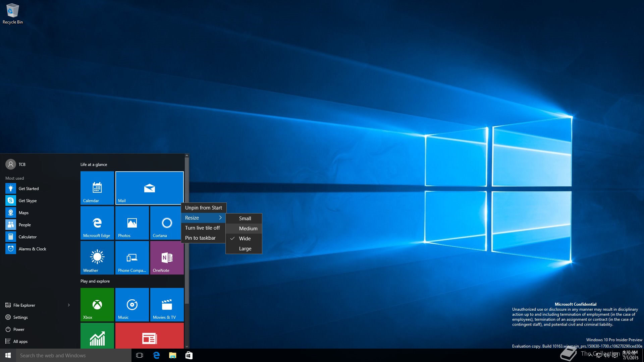644x362 pixels.
Task: Choose Unpin from Start
Action: point(203,207)
